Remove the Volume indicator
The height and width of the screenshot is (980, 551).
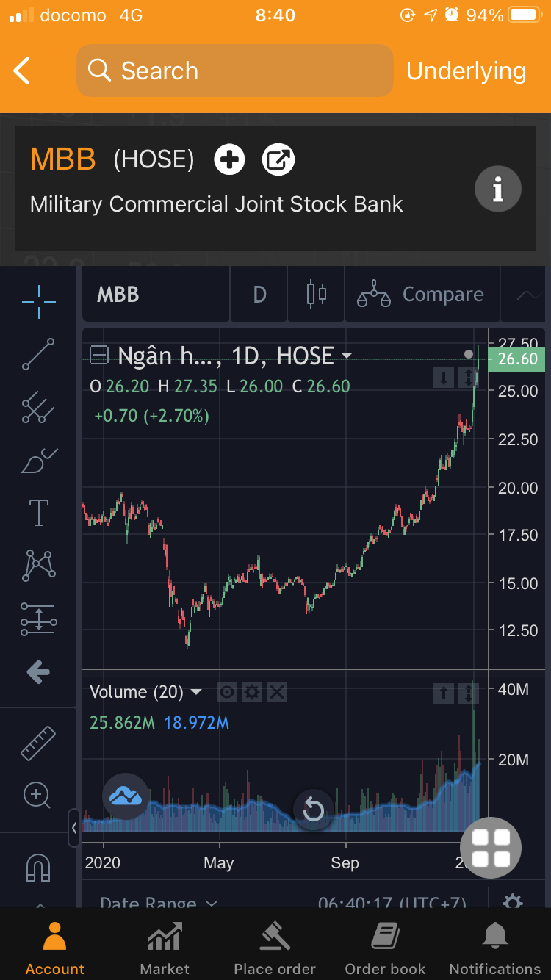pyautogui.click(x=276, y=692)
